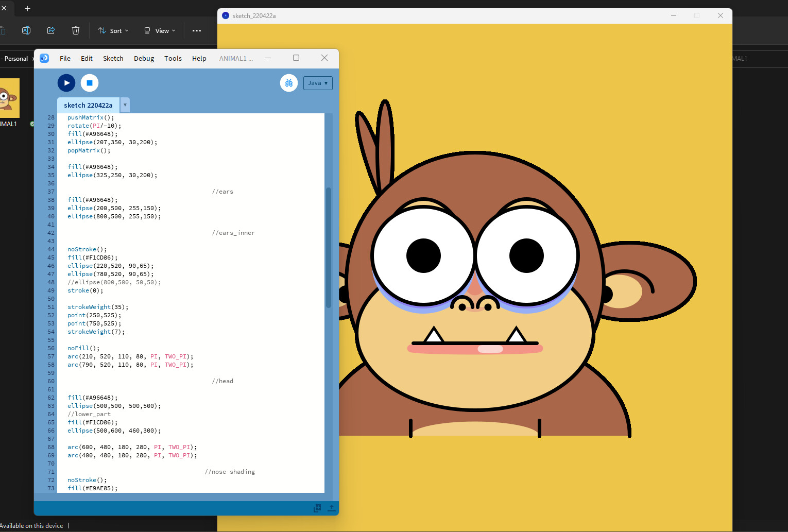The width and height of the screenshot is (788, 532).
Task: Run the sketch using the Play button
Action: point(66,83)
